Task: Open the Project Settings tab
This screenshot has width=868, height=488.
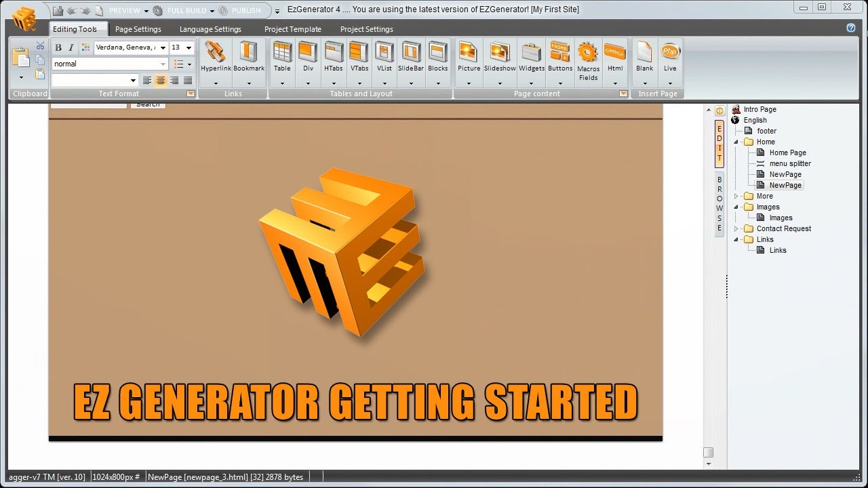Action: (367, 29)
